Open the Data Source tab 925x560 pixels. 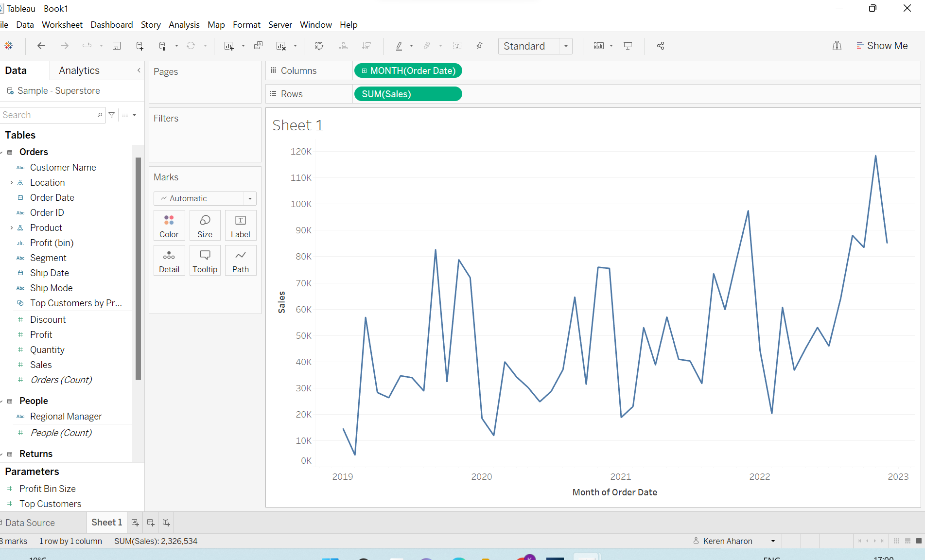point(30,523)
